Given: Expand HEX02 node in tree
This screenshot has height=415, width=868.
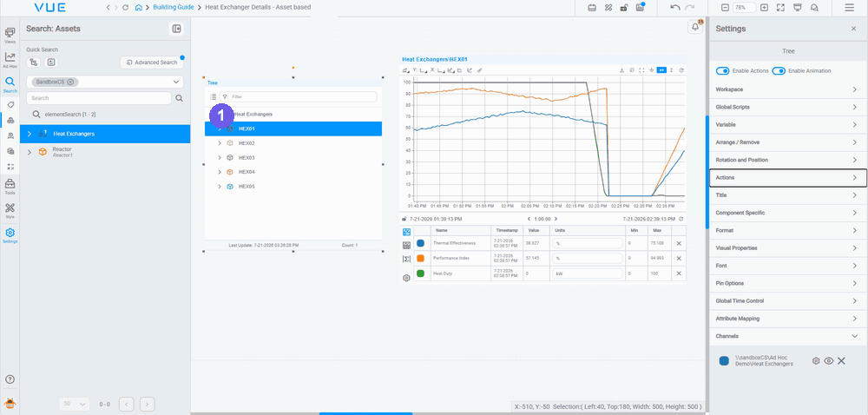Looking at the screenshot, I should [x=220, y=143].
